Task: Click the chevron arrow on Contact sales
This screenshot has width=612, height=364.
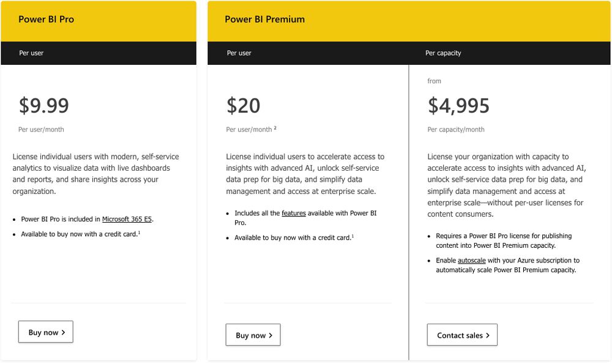Action: [x=488, y=335]
